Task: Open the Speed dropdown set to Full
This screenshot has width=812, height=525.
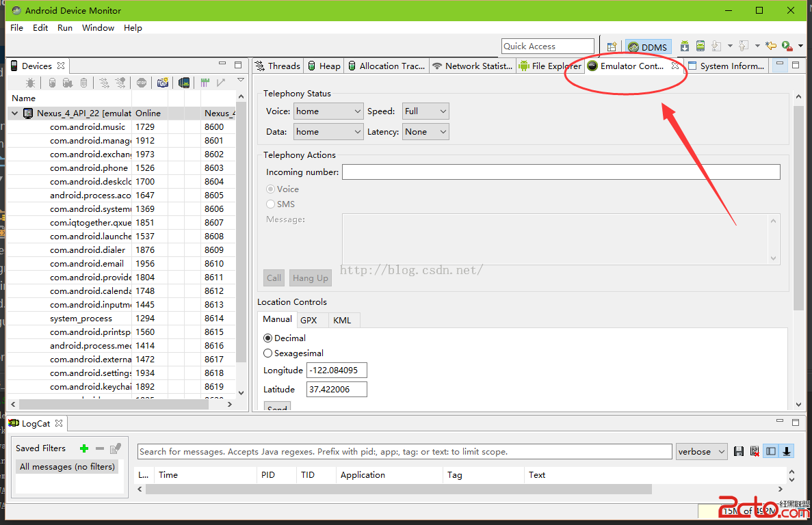Action: coord(425,111)
